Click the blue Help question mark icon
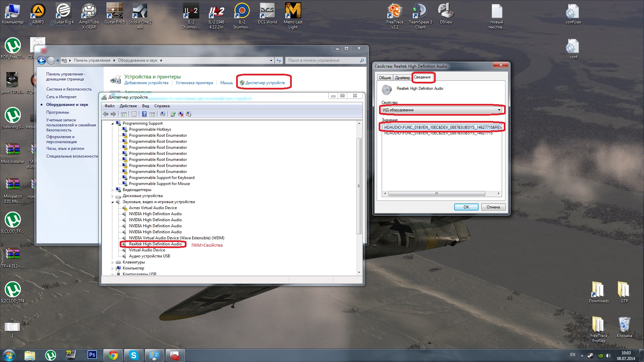The width and height of the screenshot is (644, 362). [x=144, y=114]
